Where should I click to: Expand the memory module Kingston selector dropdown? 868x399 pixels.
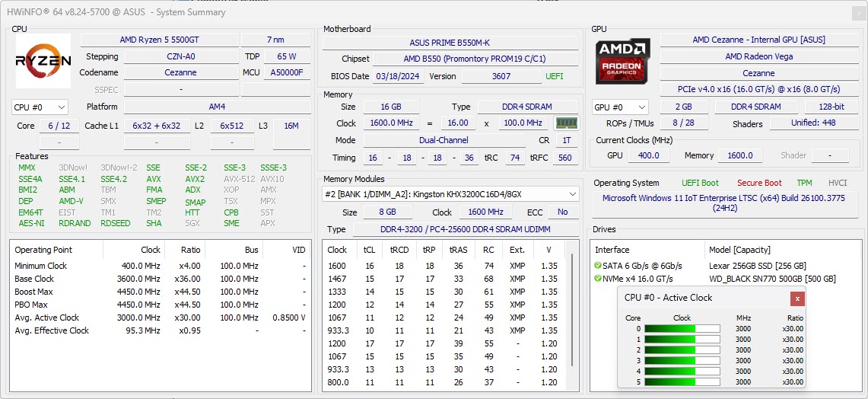pos(450,194)
